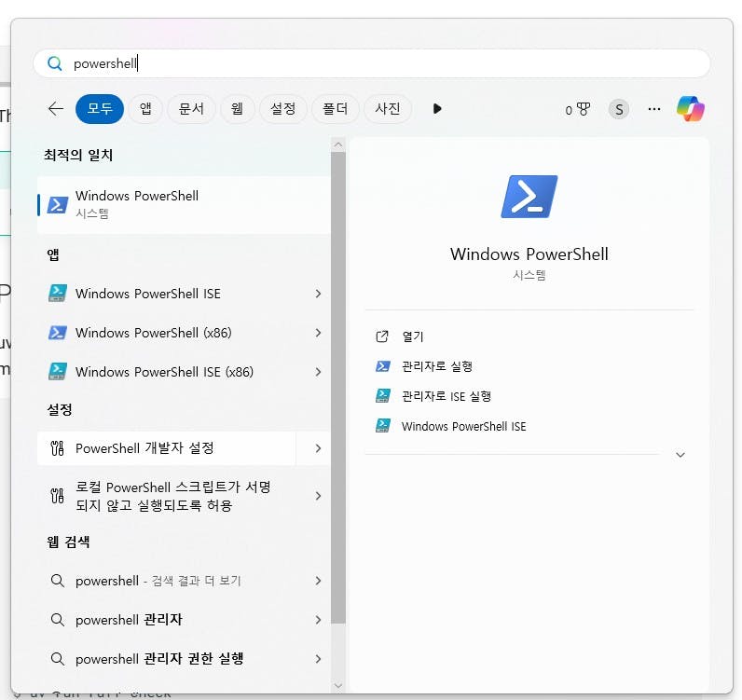Screen dimensions: 742x700
Task: Click the search input containing powershell
Action: 372,63
